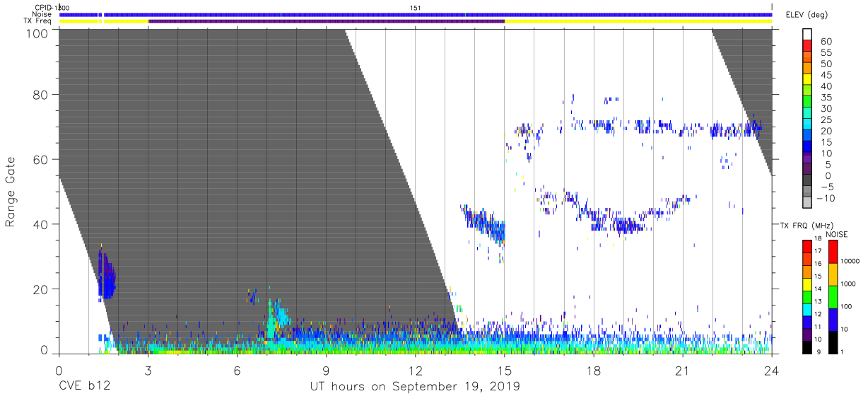This screenshot has width=868, height=401.
Task: Click the x-axis tick label '6'
Action: click(x=237, y=371)
